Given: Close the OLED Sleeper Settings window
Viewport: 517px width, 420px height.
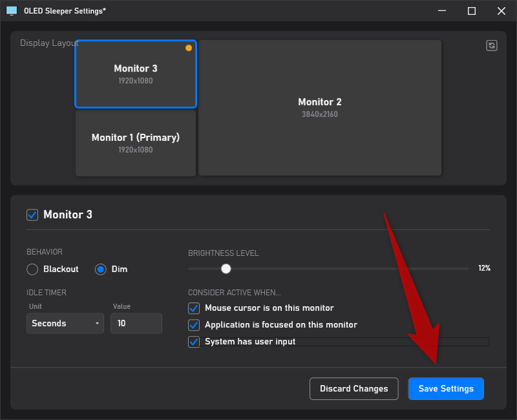Looking at the screenshot, I should pyautogui.click(x=501, y=11).
